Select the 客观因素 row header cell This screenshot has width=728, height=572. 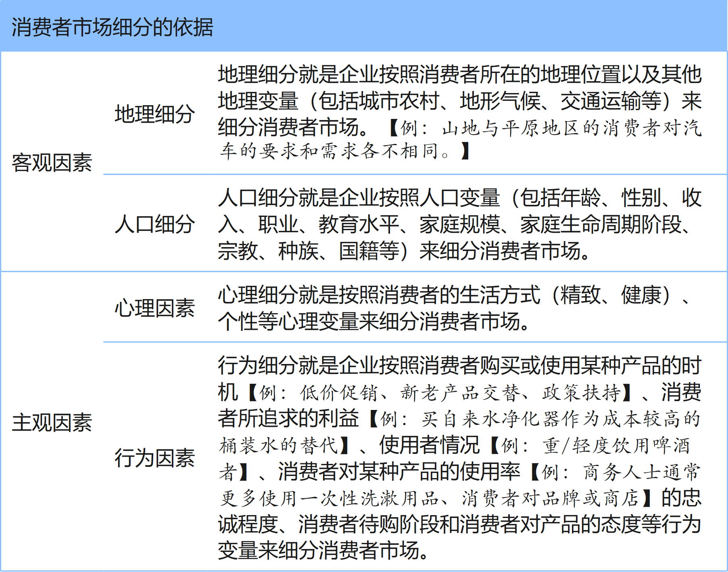tap(52, 163)
